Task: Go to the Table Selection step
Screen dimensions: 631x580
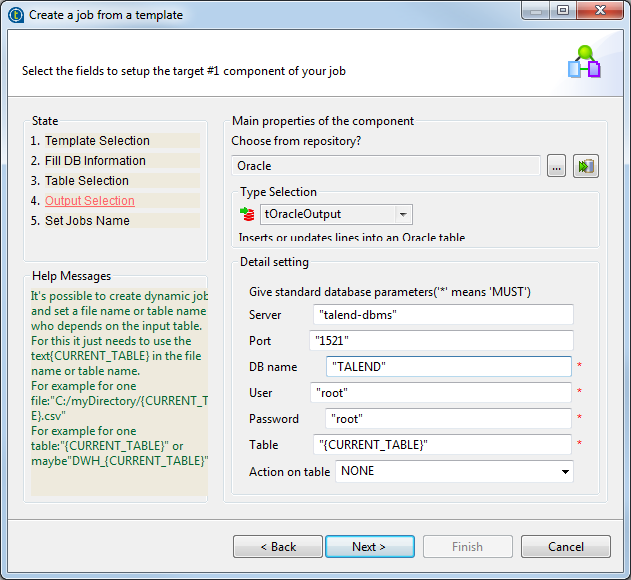Action: (x=87, y=181)
